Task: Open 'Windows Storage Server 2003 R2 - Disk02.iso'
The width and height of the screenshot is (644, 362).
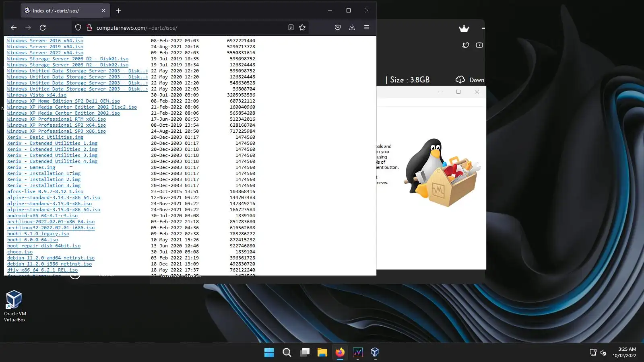Action: click(68, 65)
